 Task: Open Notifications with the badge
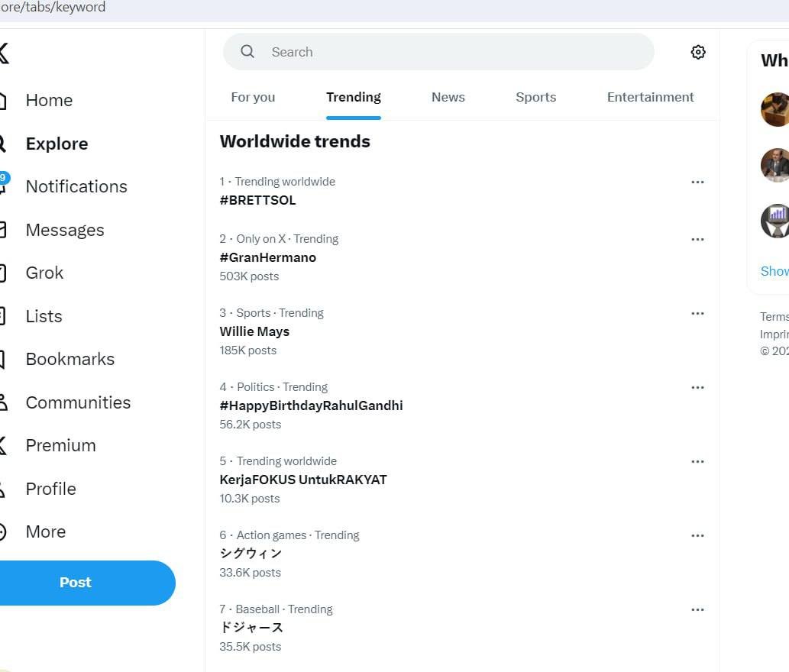coord(76,186)
